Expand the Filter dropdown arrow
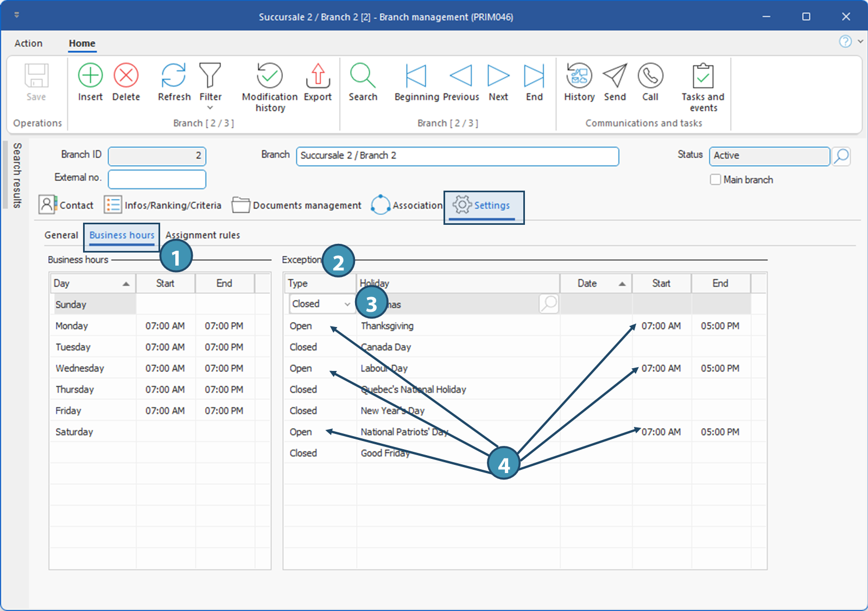 coord(210,108)
